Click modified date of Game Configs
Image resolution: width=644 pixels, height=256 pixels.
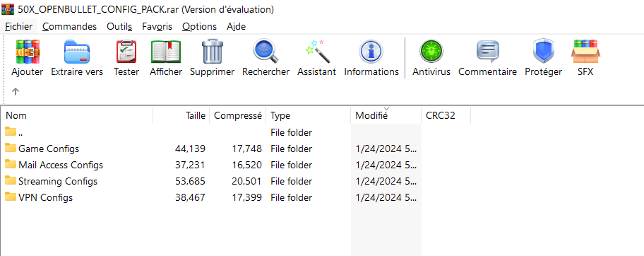click(x=386, y=149)
